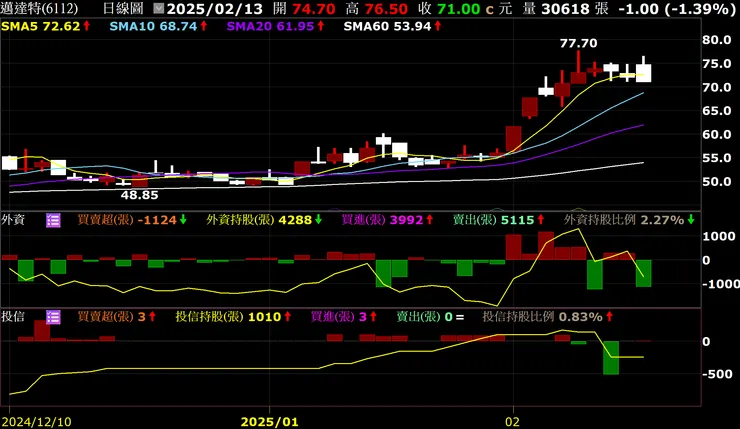Click the date 2025/02/13 in header
The image size is (740, 429).
pos(215,8)
